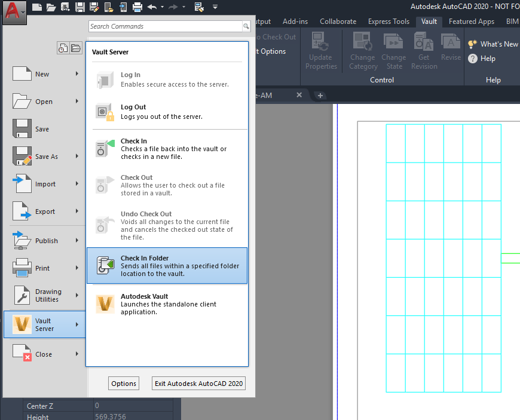Image resolution: width=520 pixels, height=420 pixels.
Task: Type in the Search Commands field
Action: tap(164, 26)
